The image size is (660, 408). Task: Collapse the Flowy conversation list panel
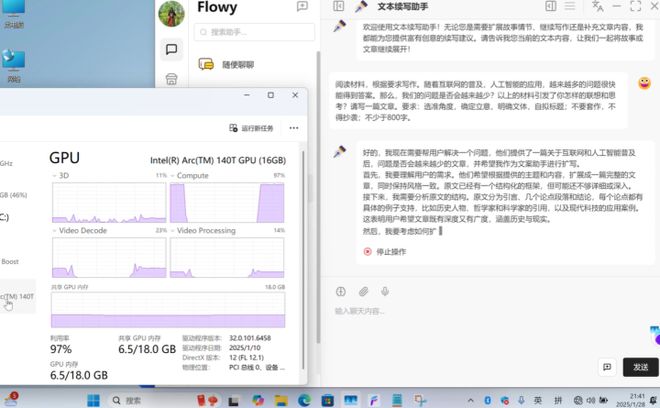[x=338, y=6]
